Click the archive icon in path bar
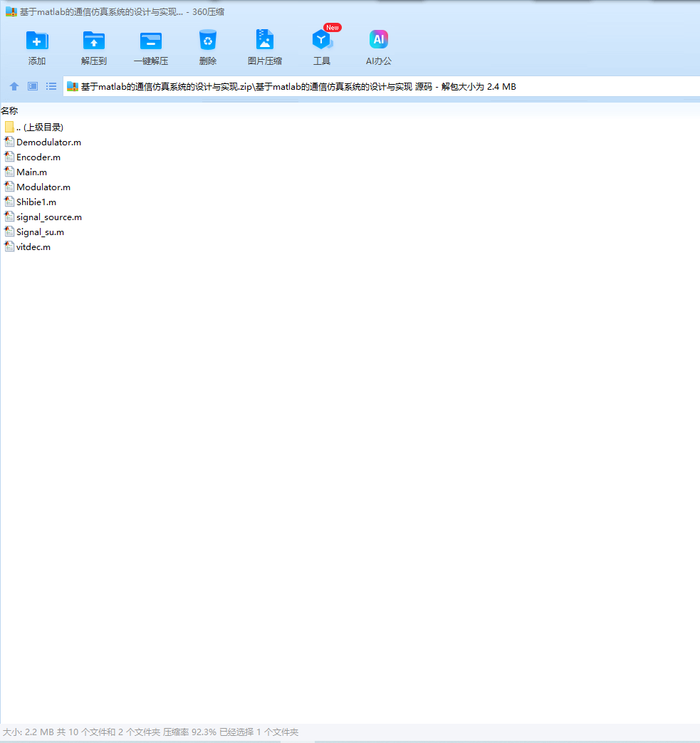Image resolution: width=700 pixels, height=743 pixels. pos(73,86)
